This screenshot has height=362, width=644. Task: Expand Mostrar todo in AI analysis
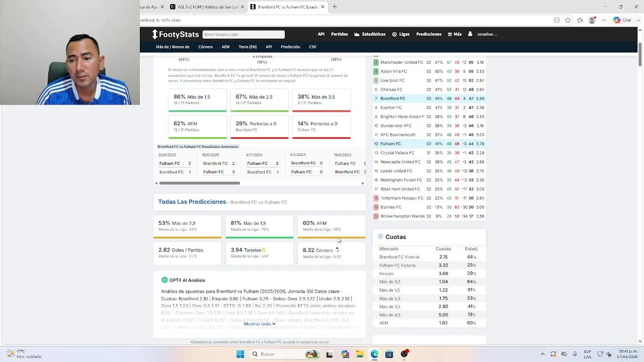tap(259, 324)
